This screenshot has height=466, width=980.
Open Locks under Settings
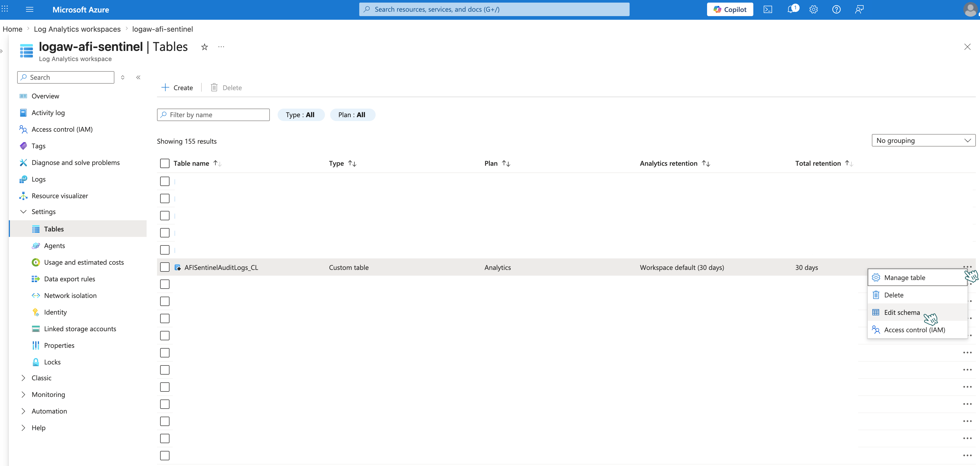[52, 362]
